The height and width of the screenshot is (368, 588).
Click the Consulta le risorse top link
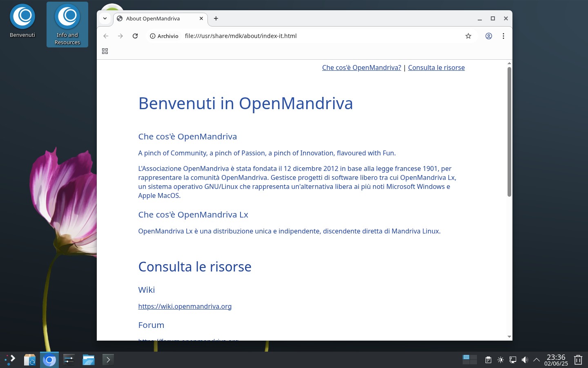[436, 67]
